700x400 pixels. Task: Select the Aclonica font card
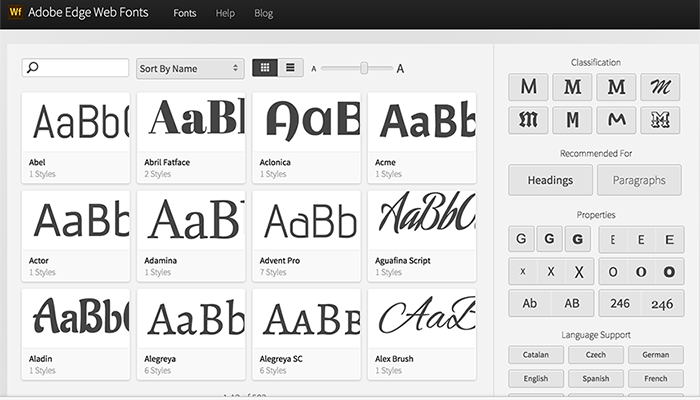(x=306, y=138)
